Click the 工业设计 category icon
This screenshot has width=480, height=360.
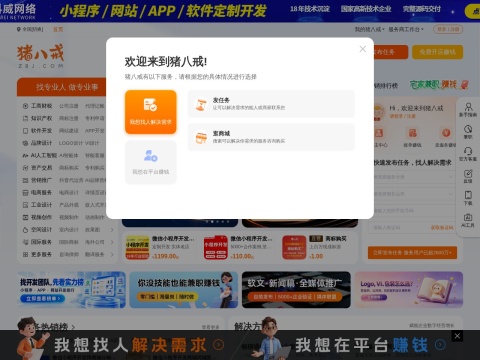tap(25, 205)
